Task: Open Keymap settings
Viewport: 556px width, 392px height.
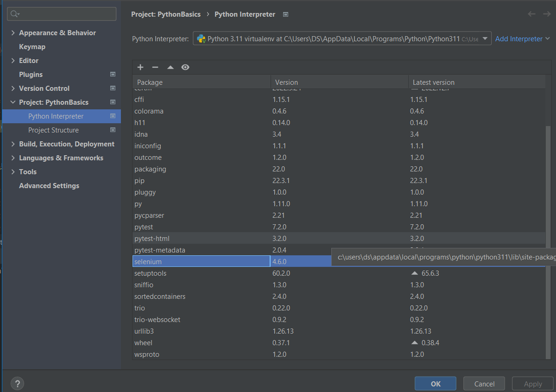Action: pos(32,47)
